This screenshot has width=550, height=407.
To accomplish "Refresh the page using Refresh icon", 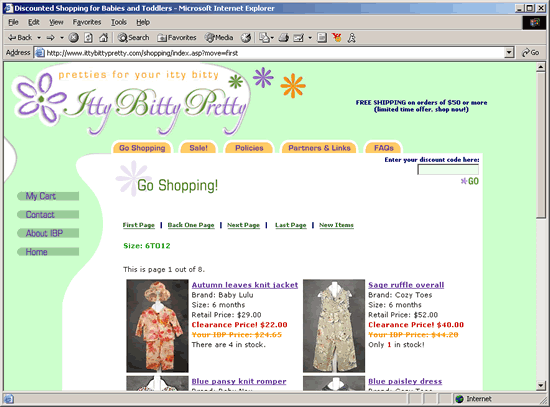I will (x=88, y=38).
